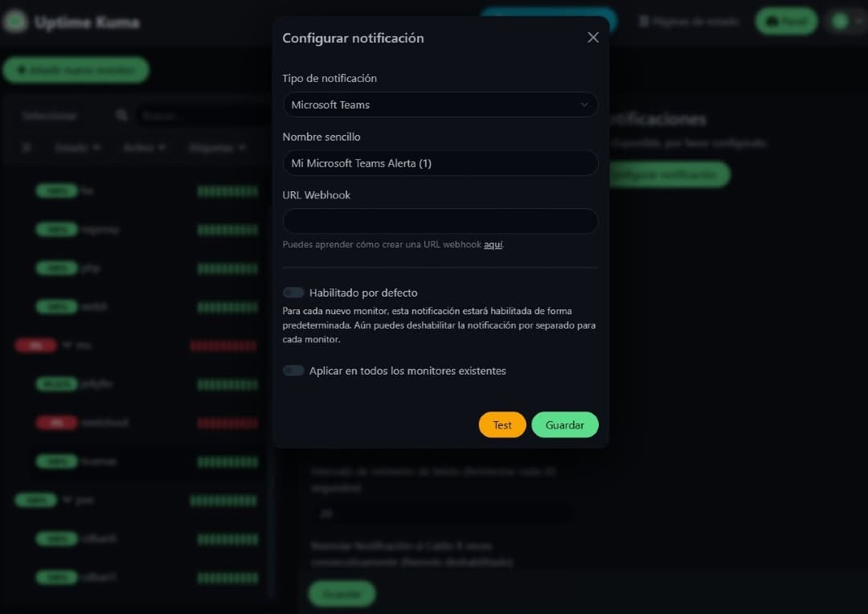Open the 'aquí' webhook help link
The image size is (868, 614).
[493, 244]
